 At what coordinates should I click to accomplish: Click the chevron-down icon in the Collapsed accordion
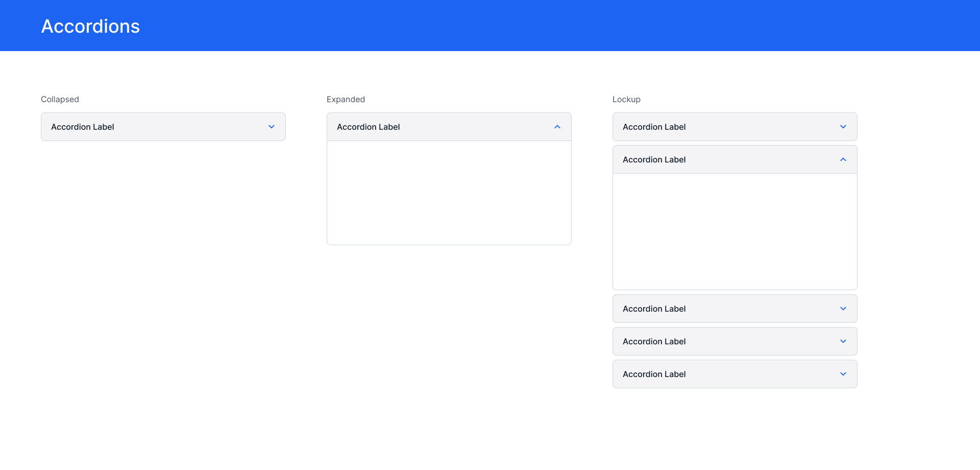(x=272, y=127)
